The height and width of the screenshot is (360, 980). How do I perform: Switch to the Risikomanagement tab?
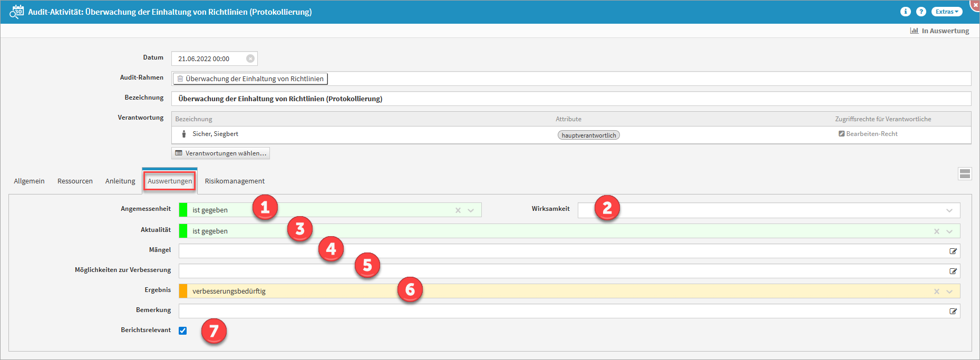235,181
